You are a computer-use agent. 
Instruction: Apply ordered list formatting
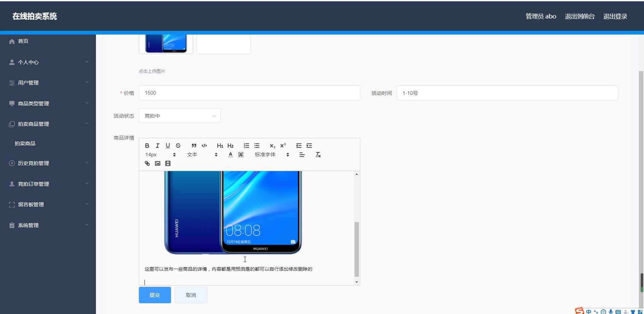(x=247, y=146)
